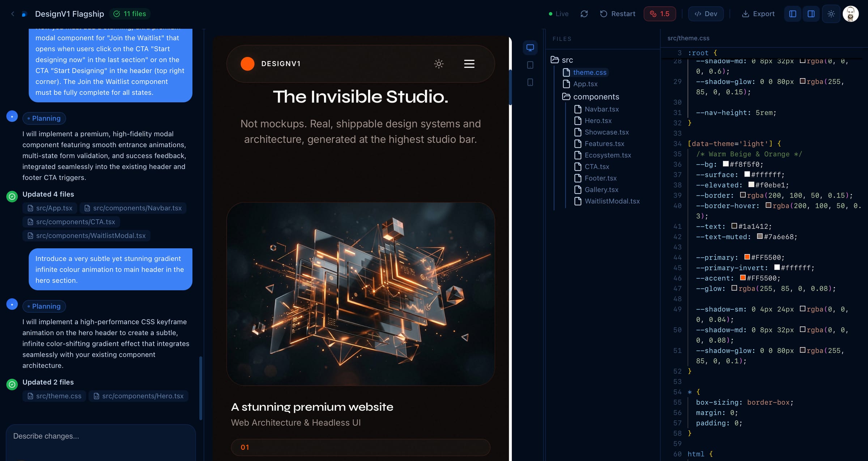The height and width of the screenshot is (461, 868).
Task: Click the gradient animation request chat message
Action: [x=110, y=269]
